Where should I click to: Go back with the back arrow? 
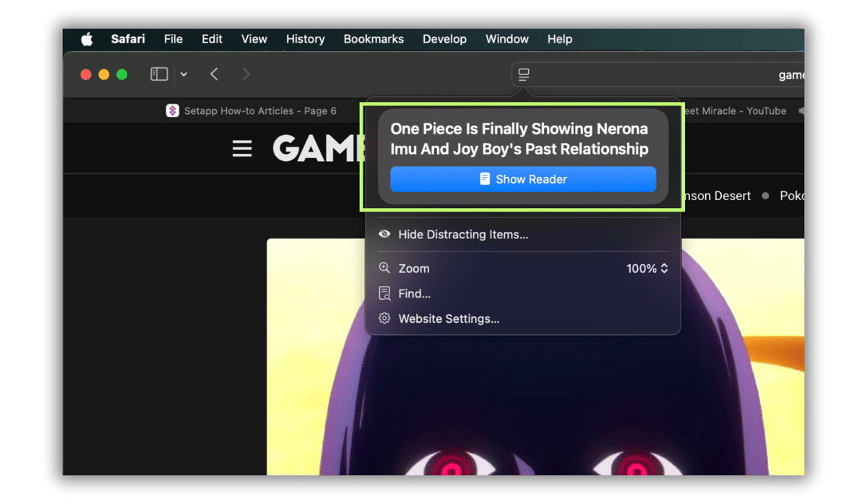[x=214, y=74]
